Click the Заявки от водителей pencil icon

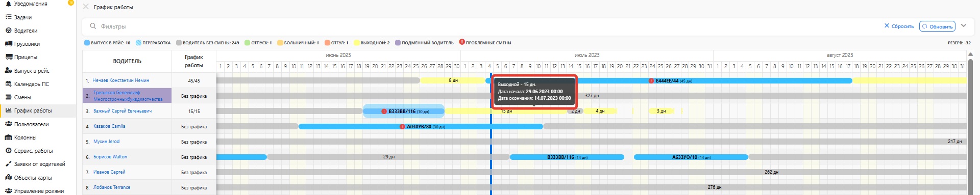pos(8,164)
